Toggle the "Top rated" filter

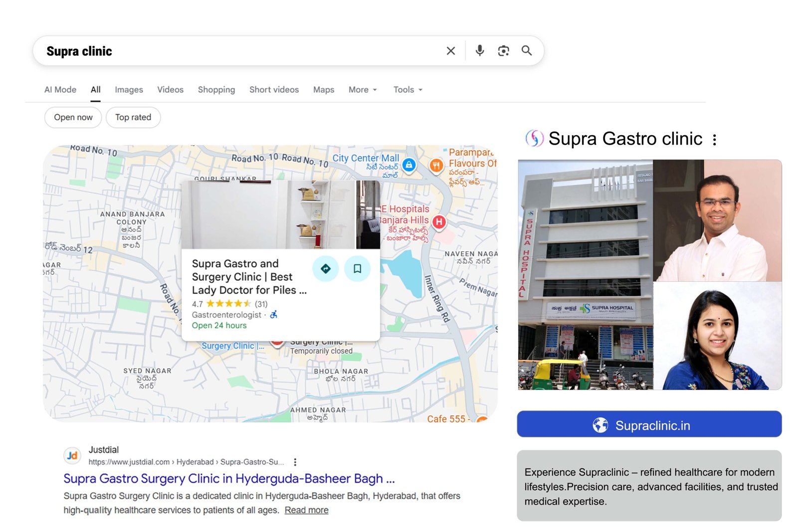point(133,117)
